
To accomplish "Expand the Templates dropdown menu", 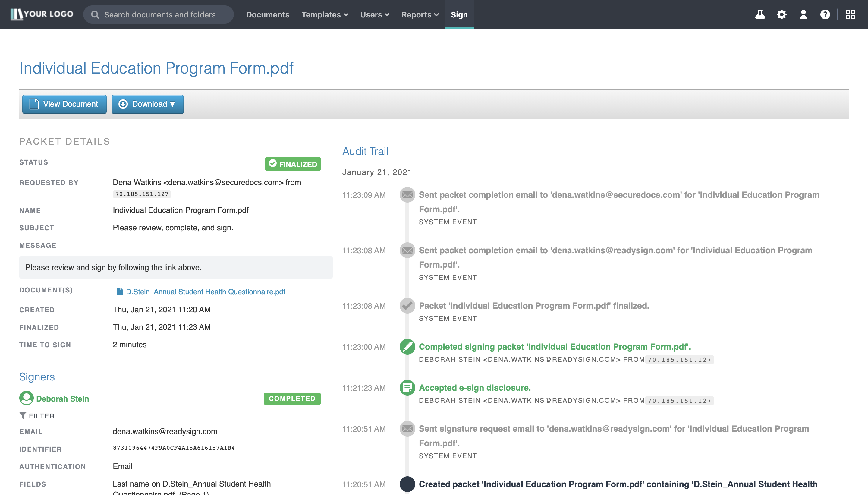I will [325, 14].
